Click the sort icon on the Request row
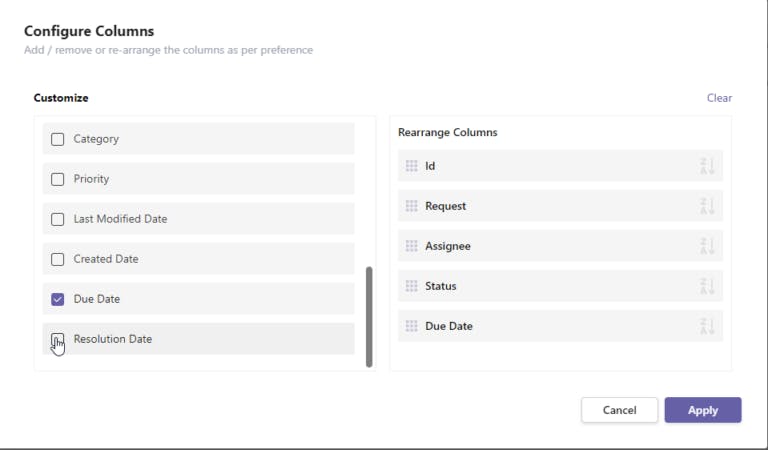This screenshot has height=450, width=768. (x=708, y=206)
